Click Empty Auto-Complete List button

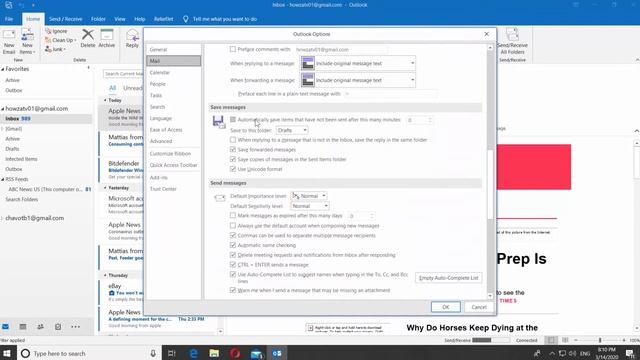coord(449,278)
